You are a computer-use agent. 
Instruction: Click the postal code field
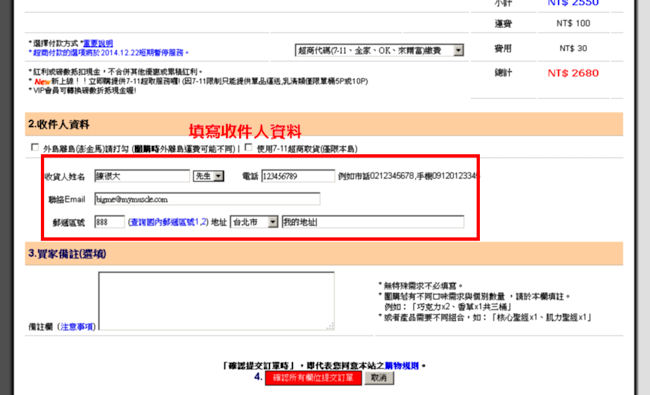click(x=109, y=222)
